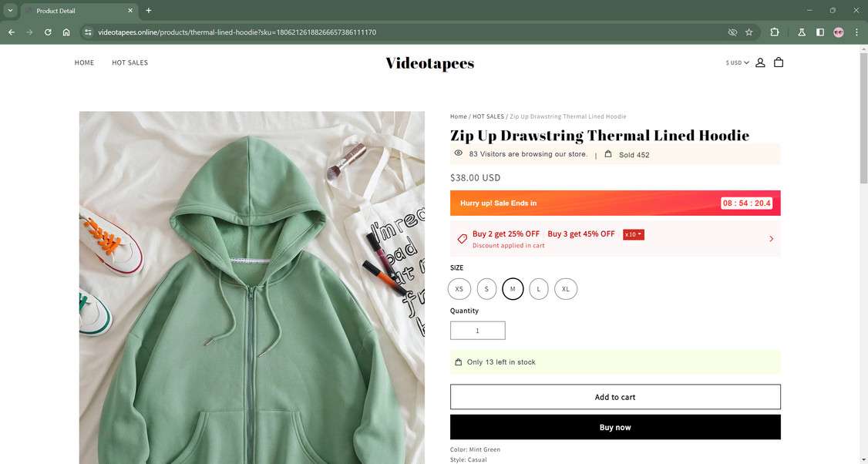Go to HOME in navigation menu
Screen dimensions: 868x464
84,62
